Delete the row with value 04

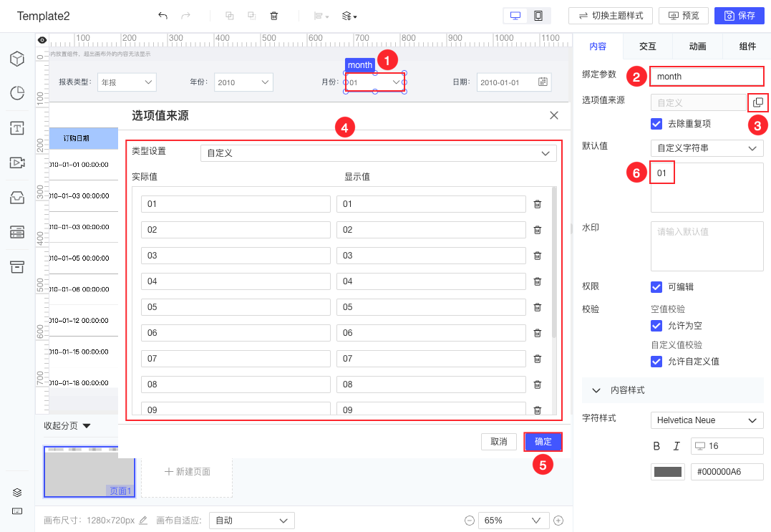538,281
